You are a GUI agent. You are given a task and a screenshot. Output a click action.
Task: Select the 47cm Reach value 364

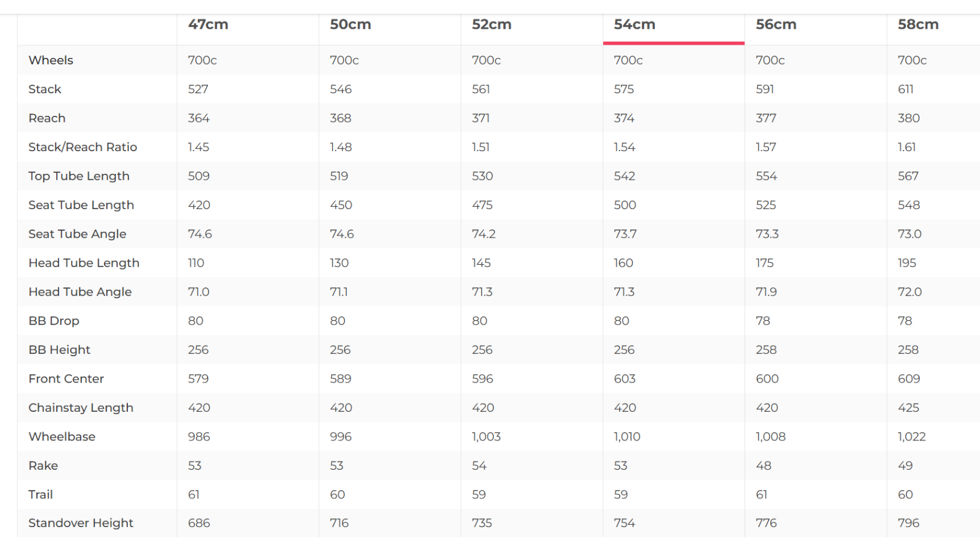coord(198,118)
